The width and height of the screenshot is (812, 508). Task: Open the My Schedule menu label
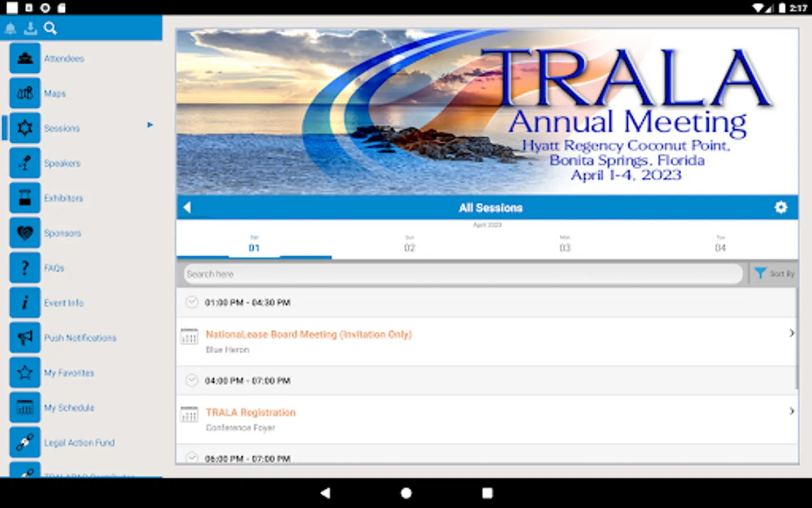point(69,408)
